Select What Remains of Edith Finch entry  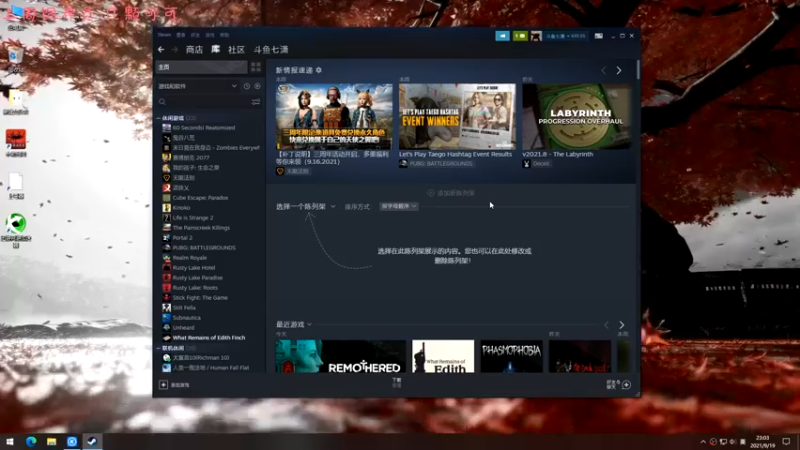(209, 338)
